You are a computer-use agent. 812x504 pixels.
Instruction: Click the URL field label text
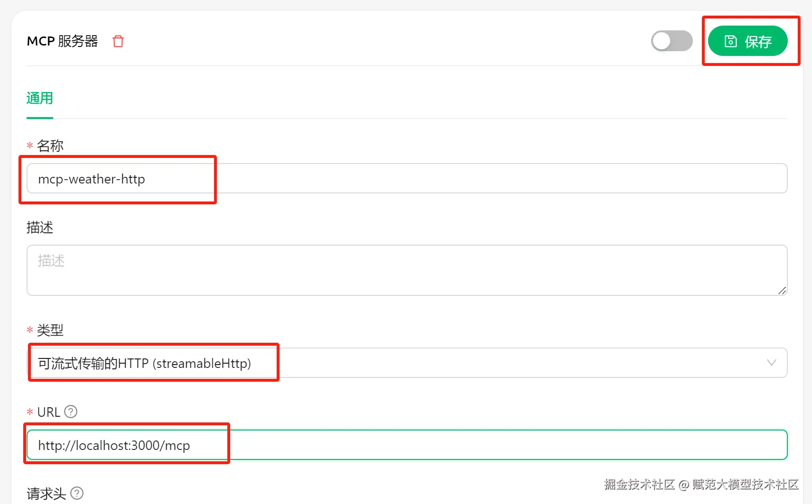48,412
